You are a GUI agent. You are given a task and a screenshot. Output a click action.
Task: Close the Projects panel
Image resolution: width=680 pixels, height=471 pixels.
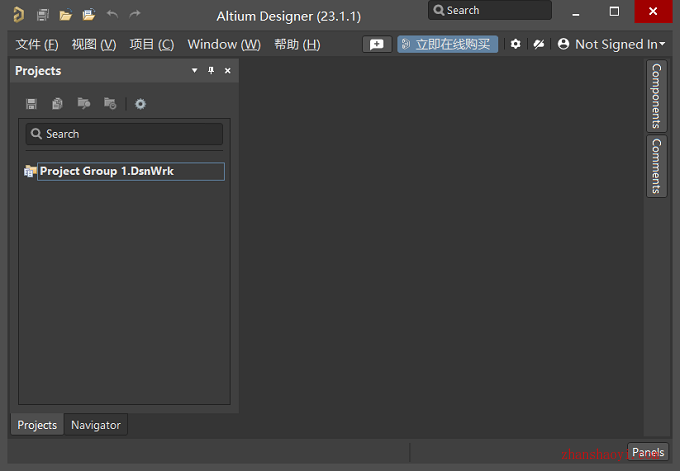point(228,71)
